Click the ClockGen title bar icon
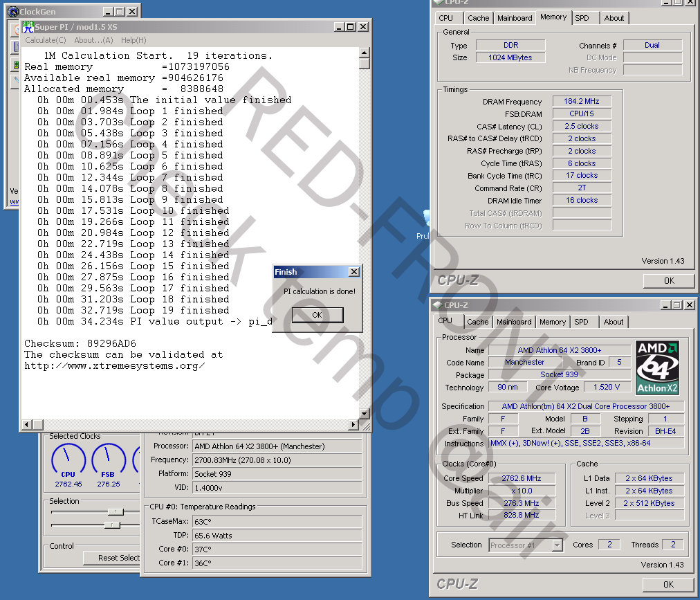 click(13, 12)
